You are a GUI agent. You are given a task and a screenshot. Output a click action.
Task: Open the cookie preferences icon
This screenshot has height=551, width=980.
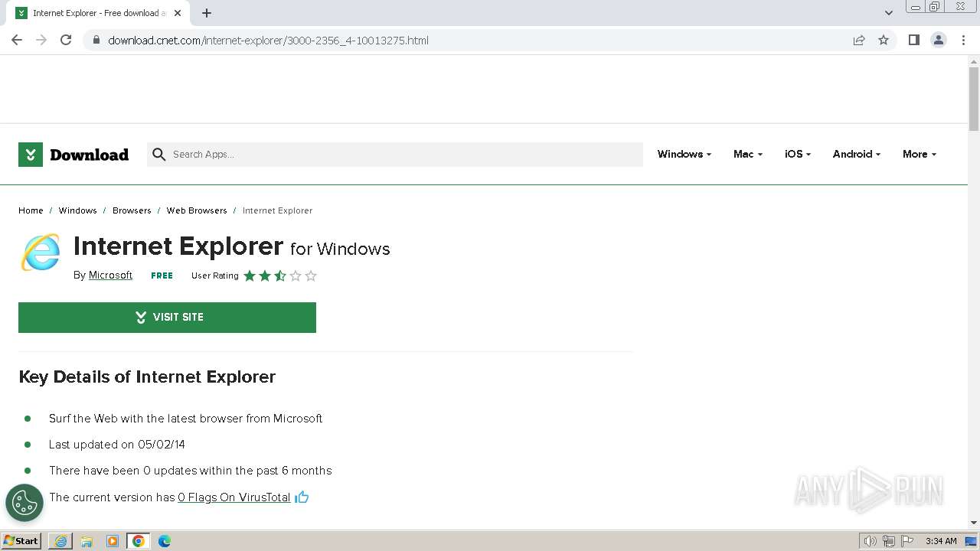tap(24, 503)
